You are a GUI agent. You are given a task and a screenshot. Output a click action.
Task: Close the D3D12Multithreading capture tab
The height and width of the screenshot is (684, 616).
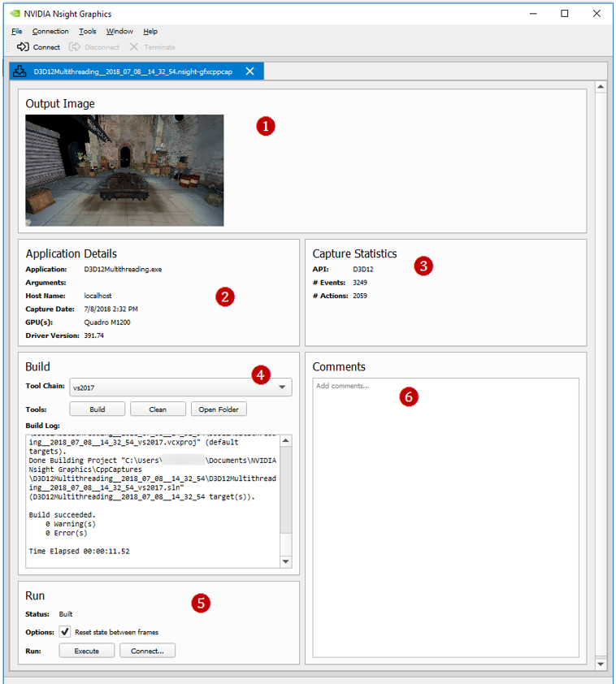click(250, 71)
